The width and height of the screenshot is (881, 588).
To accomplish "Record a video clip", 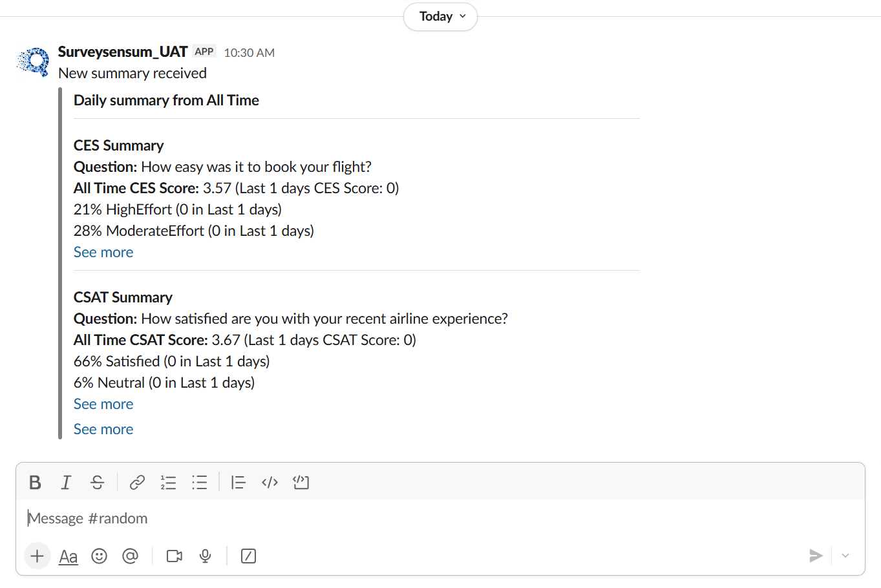I will pyautogui.click(x=175, y=556).
